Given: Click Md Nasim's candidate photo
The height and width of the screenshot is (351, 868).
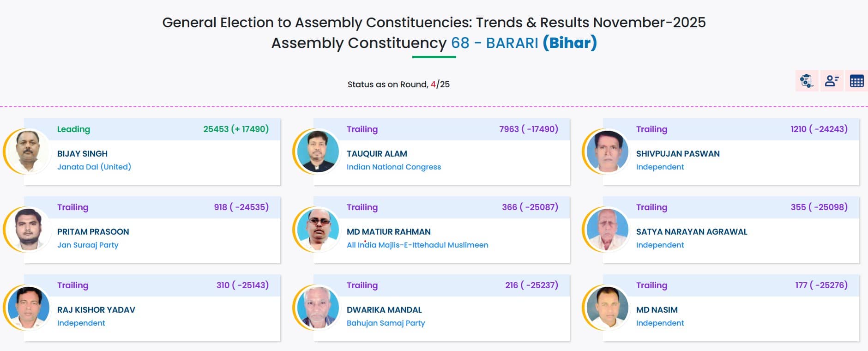Looking at the screenshot, I should 607,308.
